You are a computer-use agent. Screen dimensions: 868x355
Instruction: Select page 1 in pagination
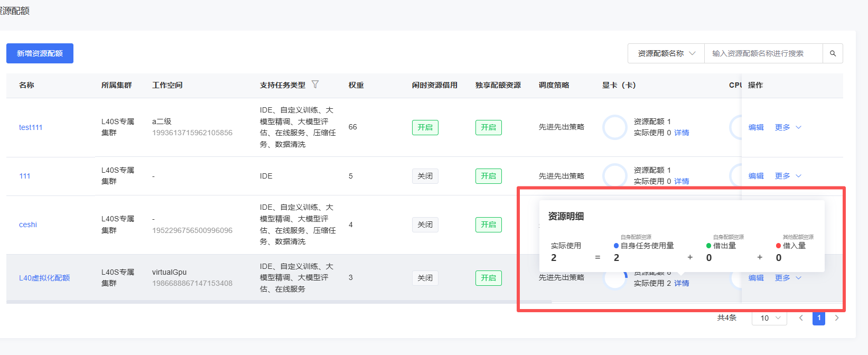[x=819, y=318]
